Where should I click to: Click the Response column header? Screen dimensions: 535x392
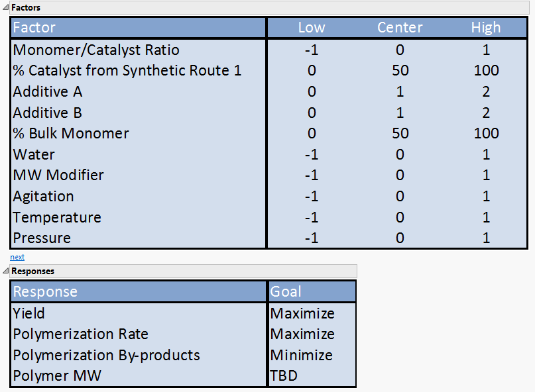click(45, 291)
